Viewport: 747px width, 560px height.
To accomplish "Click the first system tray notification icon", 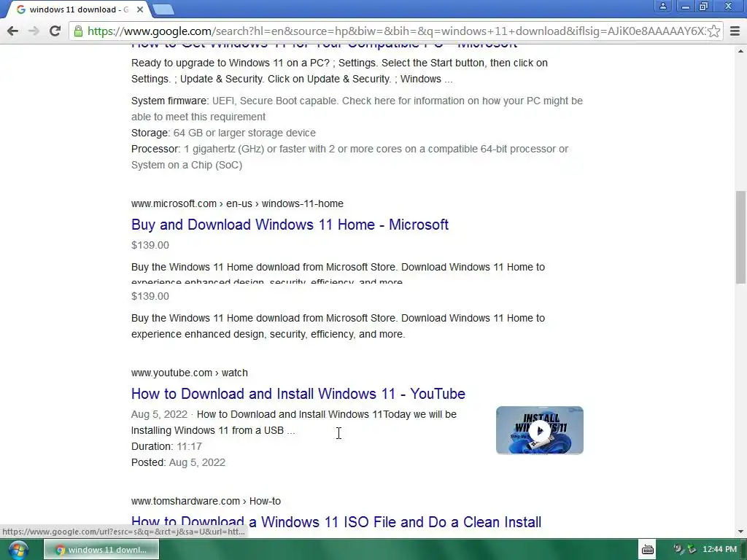I will [678, 550].
